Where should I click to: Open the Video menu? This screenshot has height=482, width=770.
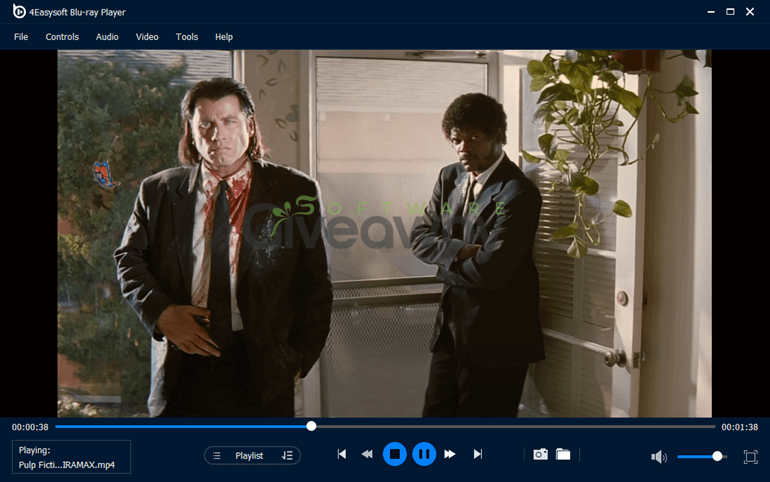(147, 37)
